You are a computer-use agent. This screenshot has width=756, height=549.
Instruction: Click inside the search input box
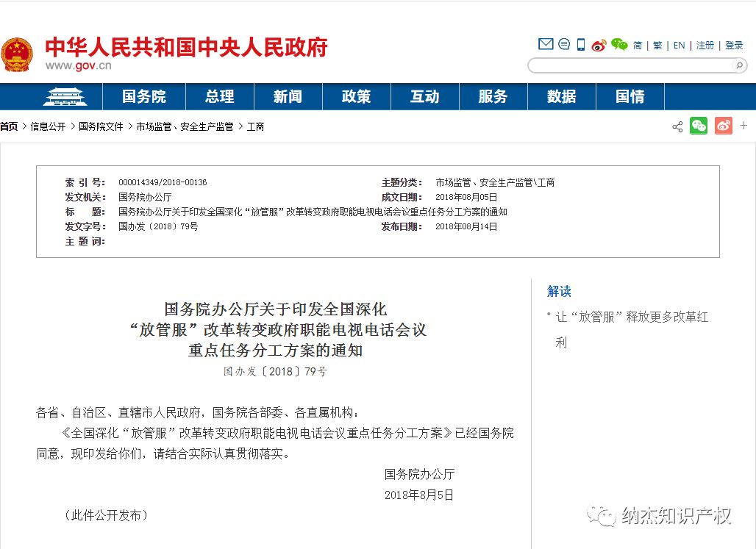632,65
